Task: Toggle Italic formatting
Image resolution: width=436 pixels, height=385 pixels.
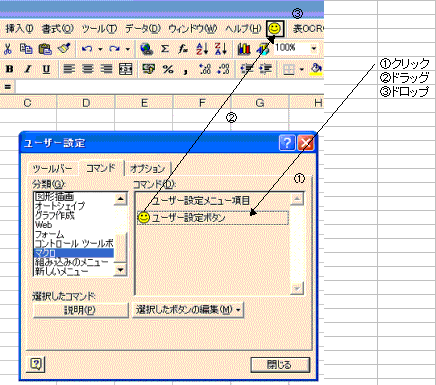Action: (x=28, y=69)
